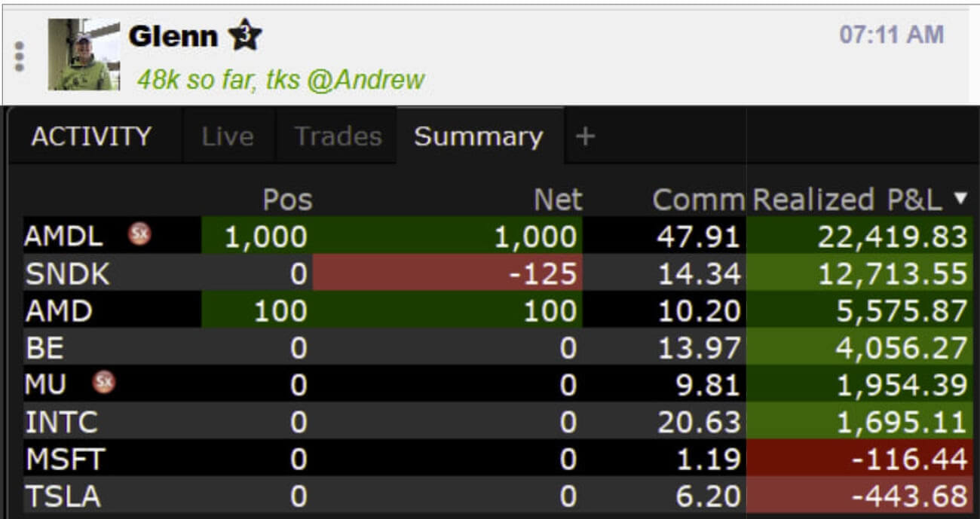Sort by the Comm column header
Viewport: 980px width, 519px height.
698,200
